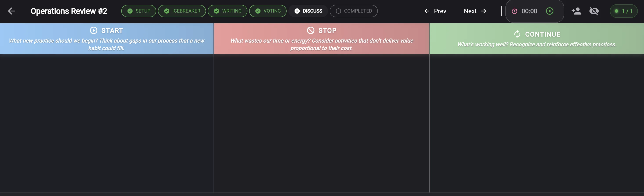Select the VOTING stage

pyautogui.click(x=268, y=11)
